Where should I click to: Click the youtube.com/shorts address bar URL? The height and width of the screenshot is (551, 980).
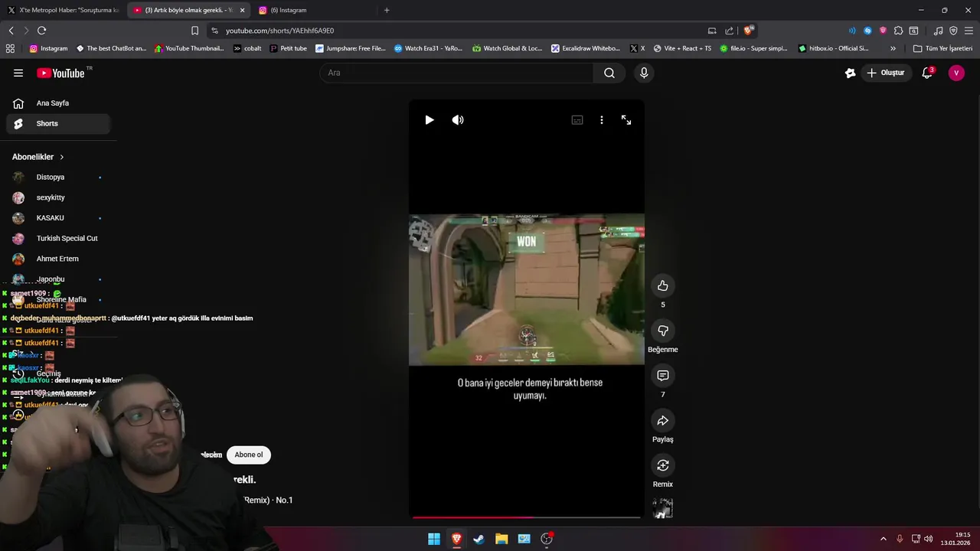tap(279, 31)
